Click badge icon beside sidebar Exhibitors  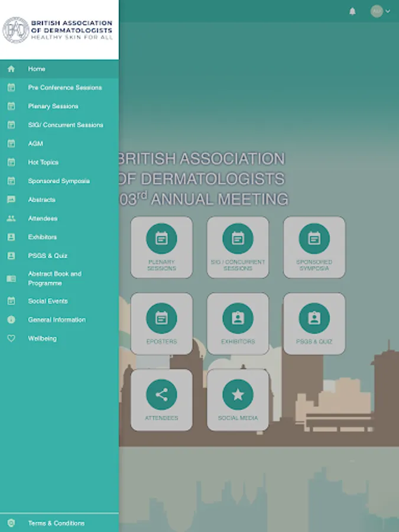(x=11, y=237)
